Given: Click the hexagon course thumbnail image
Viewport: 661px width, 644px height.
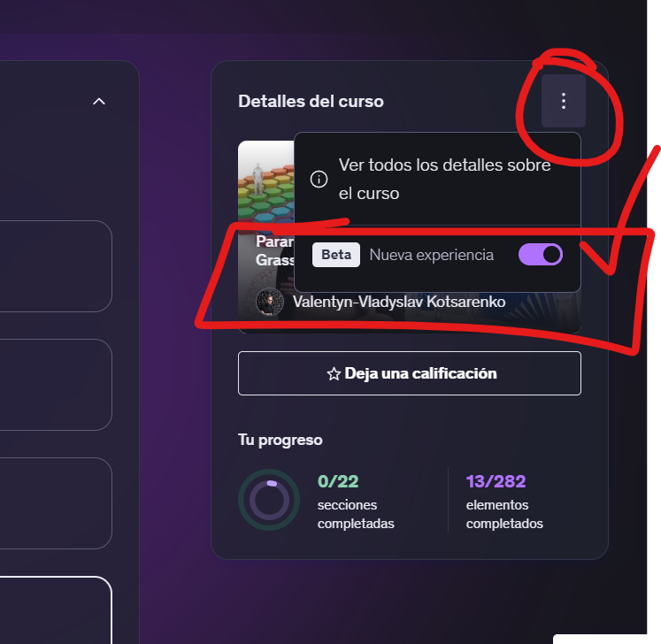Looking at the screenshot, I should pyautogui.click(x=266, y=181).
